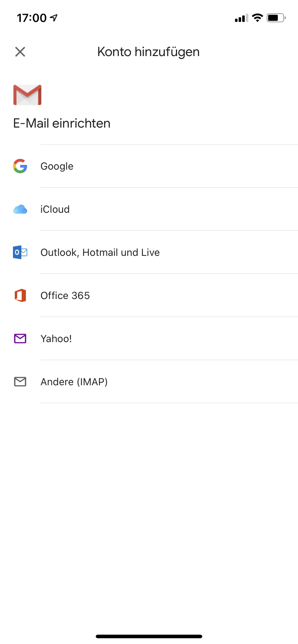Choose the Office 365 entry
This screenshot has width=298, height=644.
pos(149,295)
